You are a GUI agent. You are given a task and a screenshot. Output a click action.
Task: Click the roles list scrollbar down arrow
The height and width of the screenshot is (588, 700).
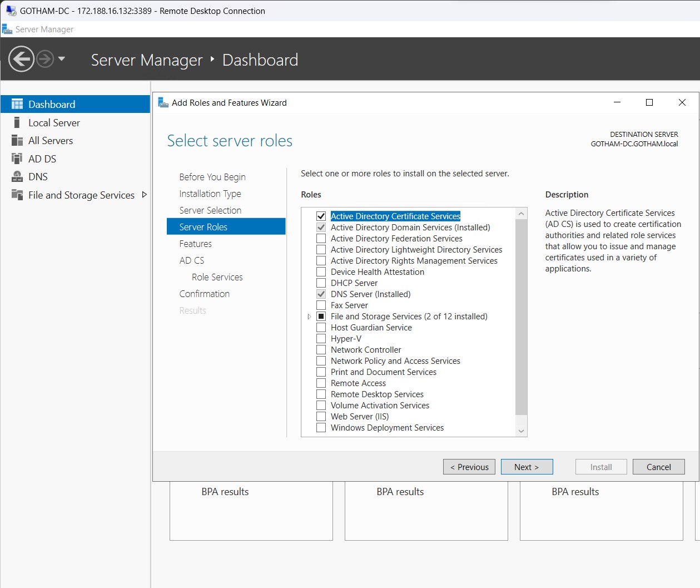click(x=520, y=430)
